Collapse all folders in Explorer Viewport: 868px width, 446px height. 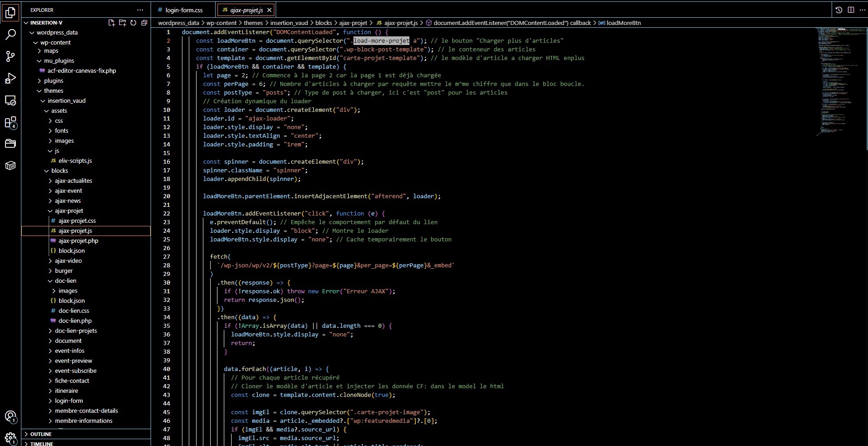[144, 23]
